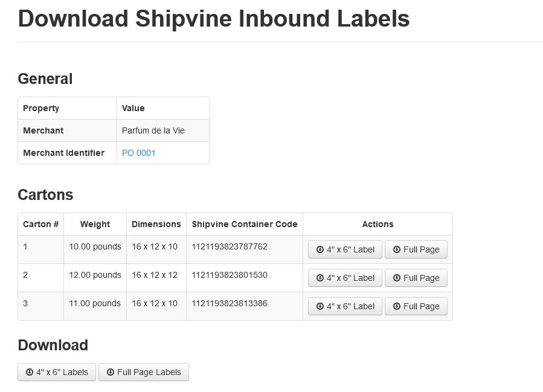
Task: Select container code 1121193823801530
Action: click(230, 275)
